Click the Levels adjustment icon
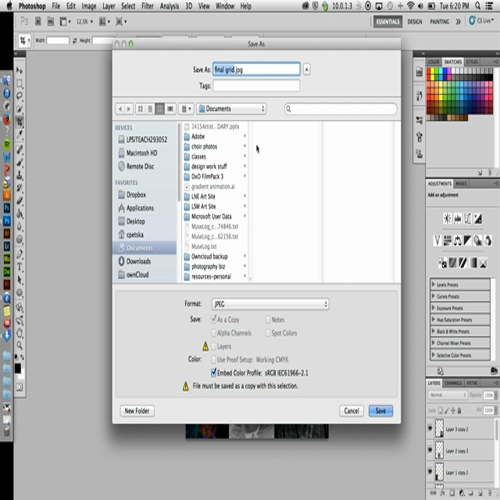This screenshot has height=500, width=500. pos(458,219)
